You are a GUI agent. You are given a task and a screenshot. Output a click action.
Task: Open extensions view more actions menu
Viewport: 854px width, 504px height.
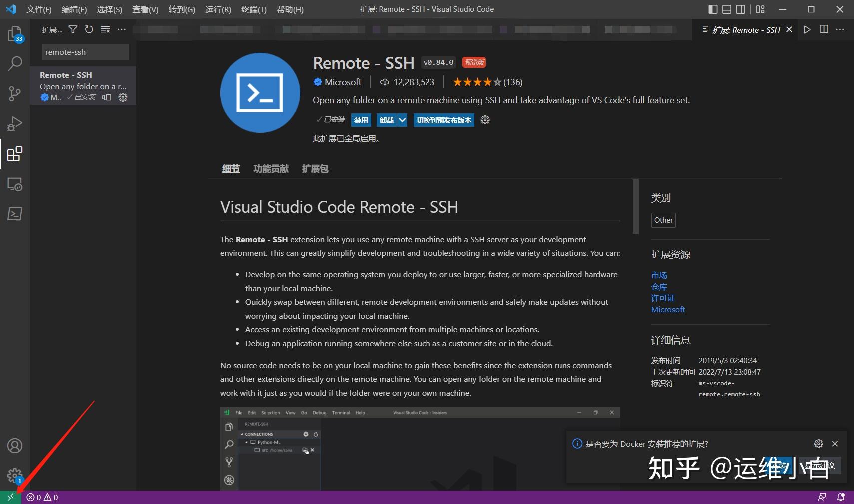point(122,30)
